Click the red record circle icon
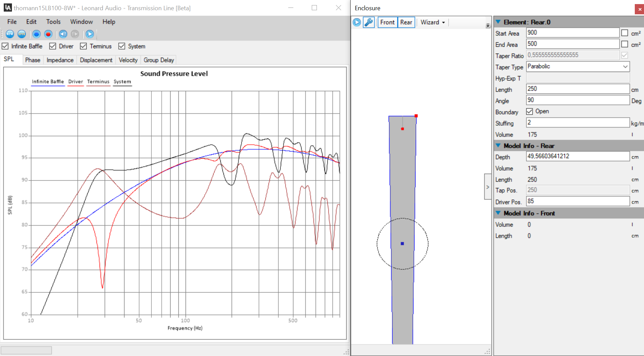This screenshot has width=644, height=356. tap(48, 34)
